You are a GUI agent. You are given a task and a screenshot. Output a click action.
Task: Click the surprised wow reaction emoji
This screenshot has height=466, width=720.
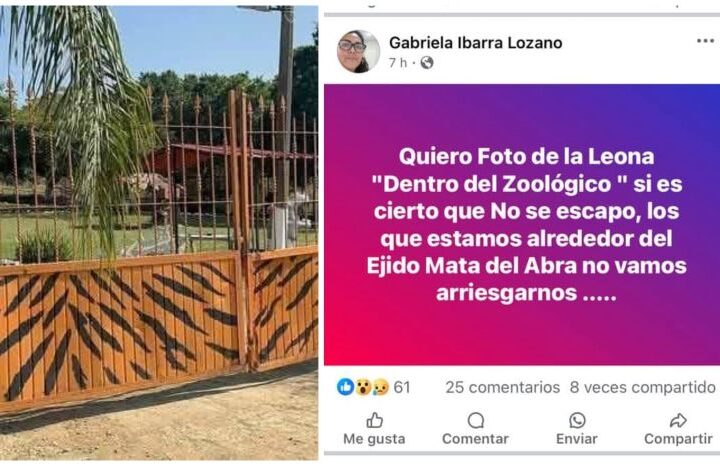point(363,387)
